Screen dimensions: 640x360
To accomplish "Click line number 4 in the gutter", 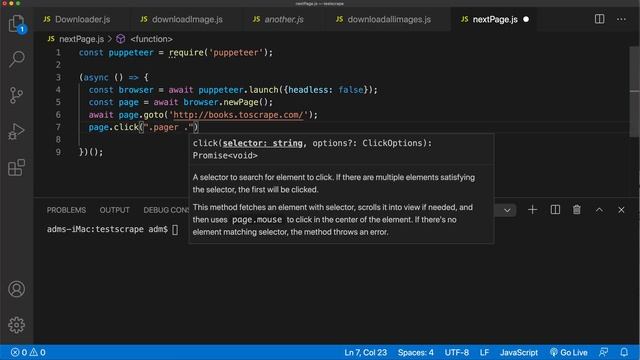I will [58, 90].
